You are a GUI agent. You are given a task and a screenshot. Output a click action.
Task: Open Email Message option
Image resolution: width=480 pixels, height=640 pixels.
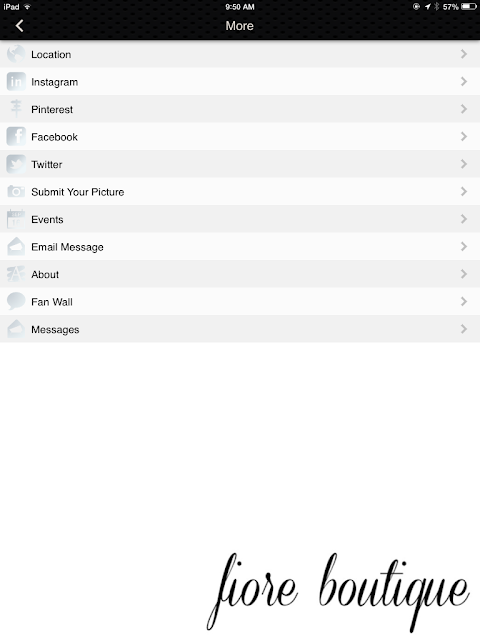pos(240,247)
